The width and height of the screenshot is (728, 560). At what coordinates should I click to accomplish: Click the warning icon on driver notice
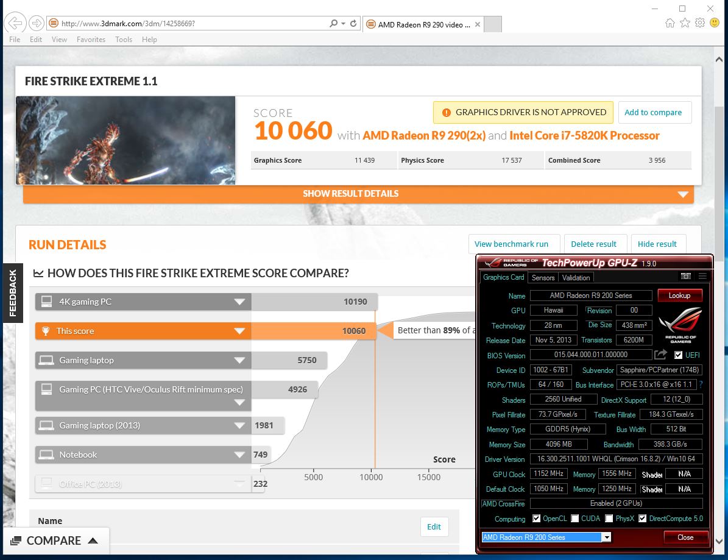(446, 112)
